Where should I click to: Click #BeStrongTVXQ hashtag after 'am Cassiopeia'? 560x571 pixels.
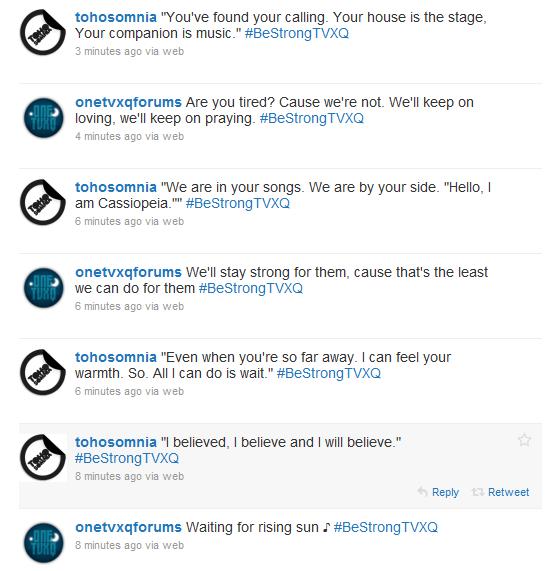click(238, 203)
